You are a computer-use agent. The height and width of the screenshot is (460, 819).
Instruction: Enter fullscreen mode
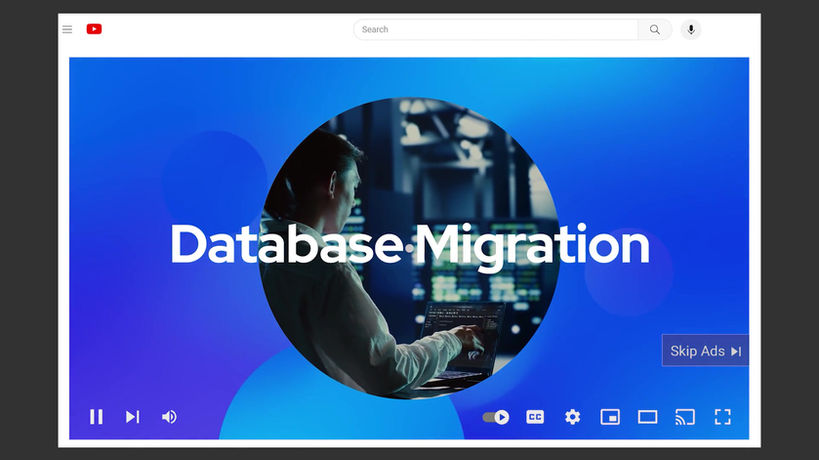(723, 417)
